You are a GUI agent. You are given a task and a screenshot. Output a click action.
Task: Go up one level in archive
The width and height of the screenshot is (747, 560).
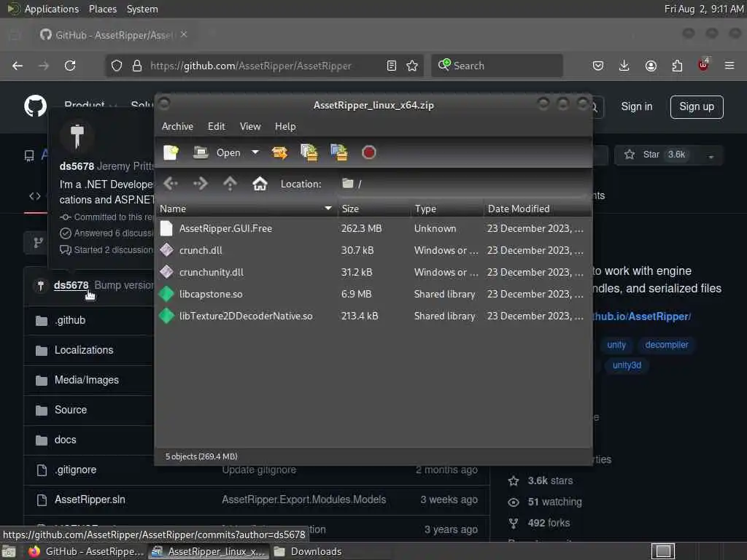pyautogui.click(x=230, y=183)
